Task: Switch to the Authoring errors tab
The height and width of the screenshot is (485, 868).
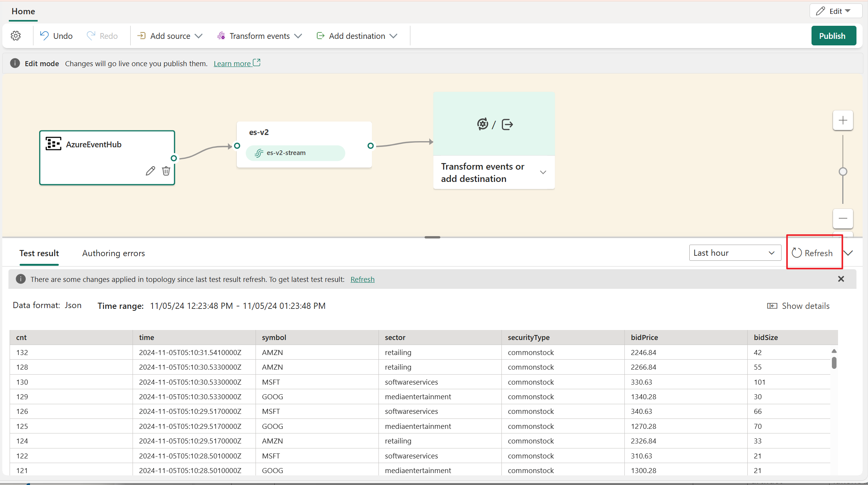Action: [113, 253]
